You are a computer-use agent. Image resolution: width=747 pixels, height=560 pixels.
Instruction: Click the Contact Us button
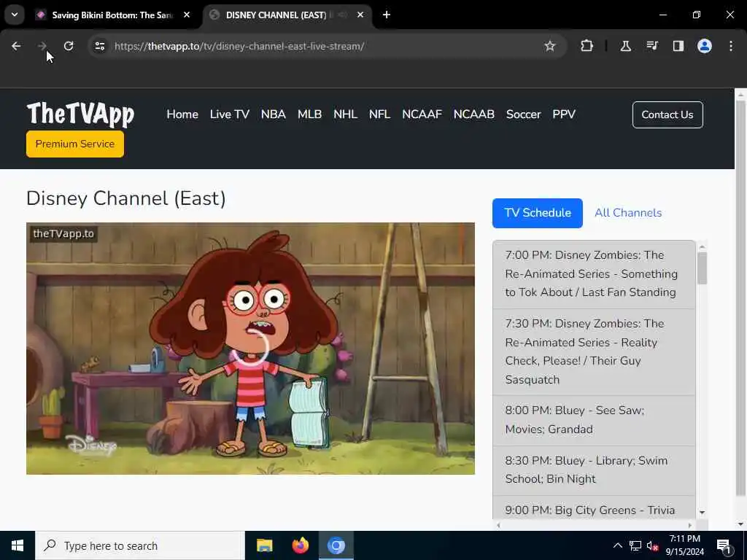click(667, 114)
